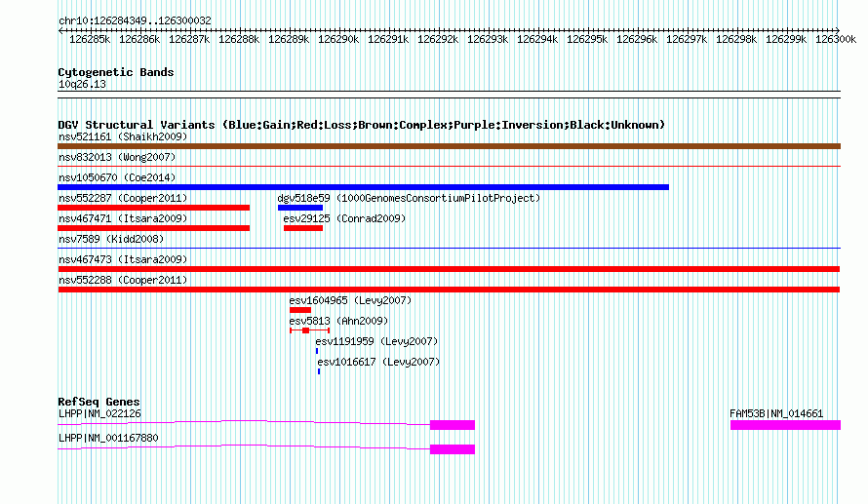868x504 pixels.
Task: Select nsv552288 (Cooper2011) label
Action: click(123, 280)
